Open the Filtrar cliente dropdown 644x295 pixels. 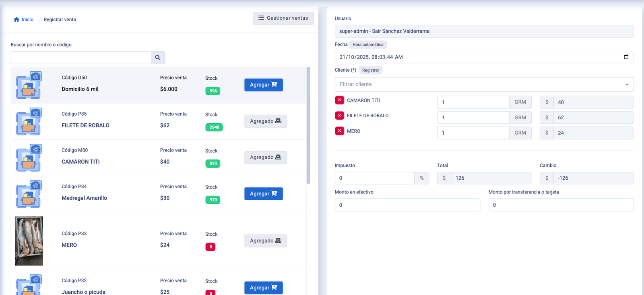coord(484,84)
